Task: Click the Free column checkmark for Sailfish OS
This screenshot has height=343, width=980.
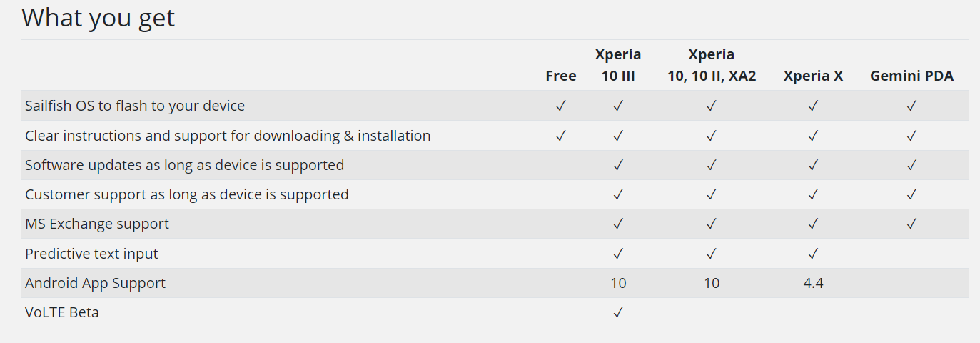Action: (561, 106)
